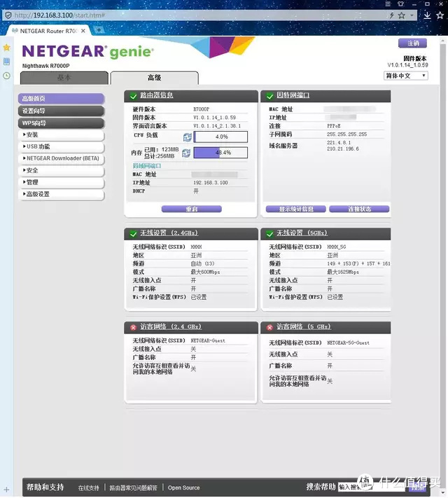Expand the 安全 menu section

point(62,170)
